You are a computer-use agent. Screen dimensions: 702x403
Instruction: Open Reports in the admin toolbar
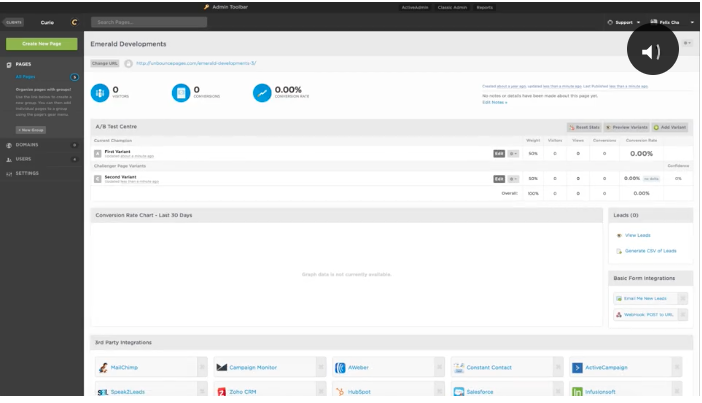[x=484, y=8]
